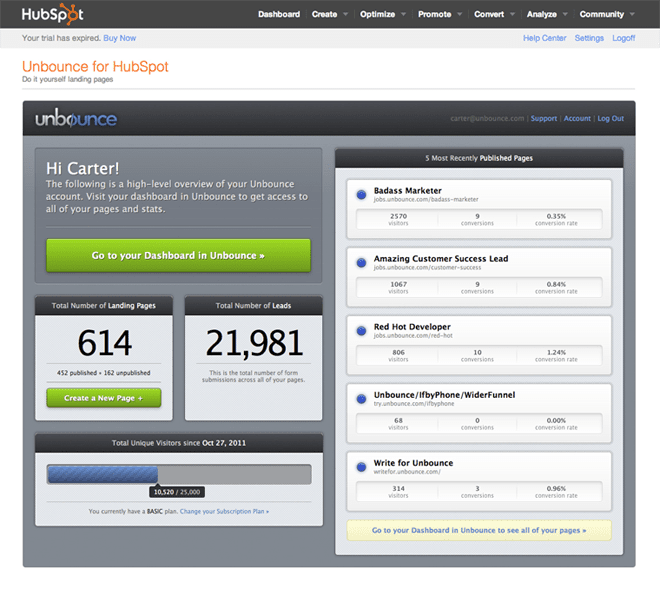
Task: Open the Help Center link
Action: click(x=544, y=38)
